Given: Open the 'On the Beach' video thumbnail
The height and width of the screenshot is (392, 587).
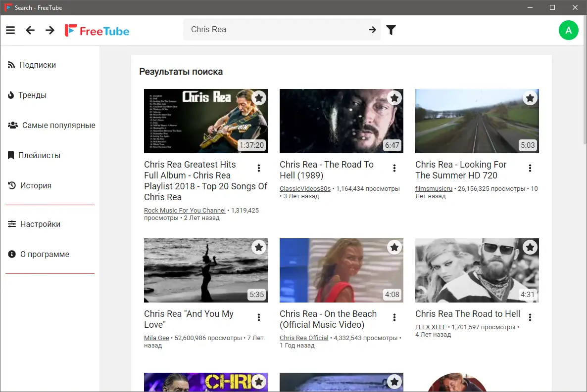Looking at the screenshot, I should [x=341, y=270].
